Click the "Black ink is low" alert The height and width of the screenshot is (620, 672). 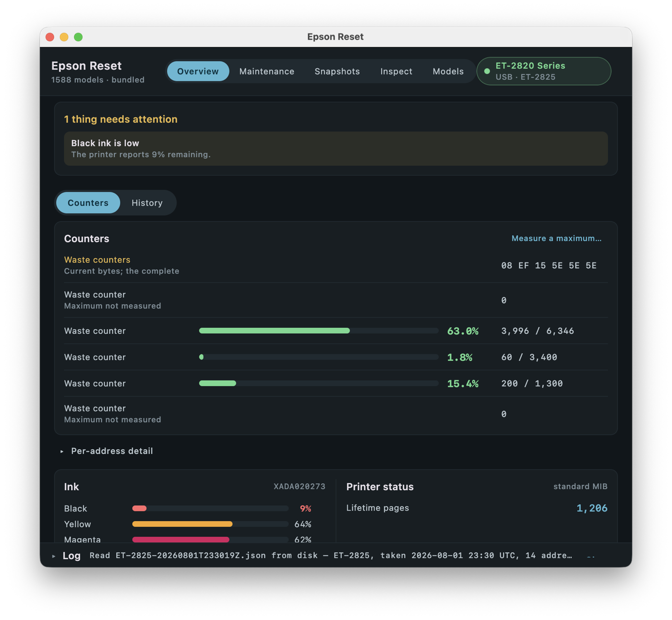[336, 149]
